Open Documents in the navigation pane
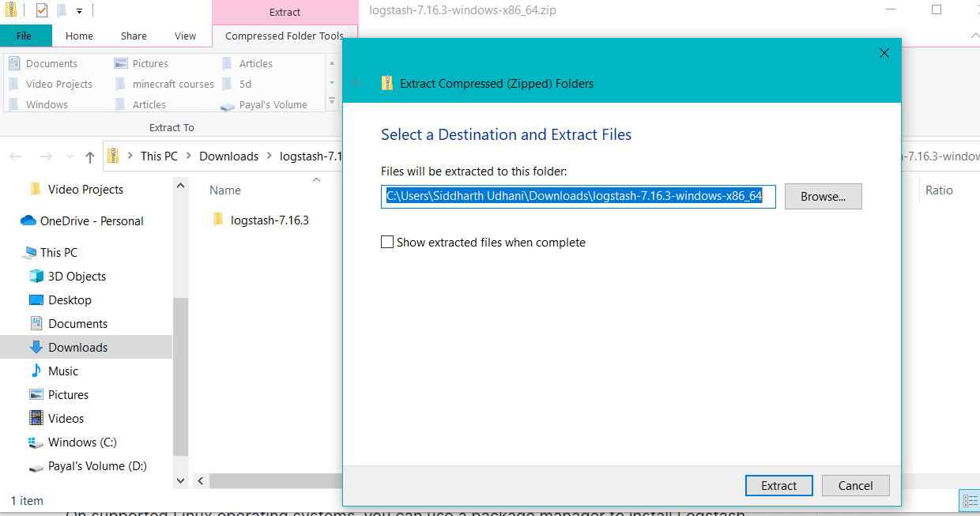The image size is (980, 516). pyautogui.click(x=77, y=323)
